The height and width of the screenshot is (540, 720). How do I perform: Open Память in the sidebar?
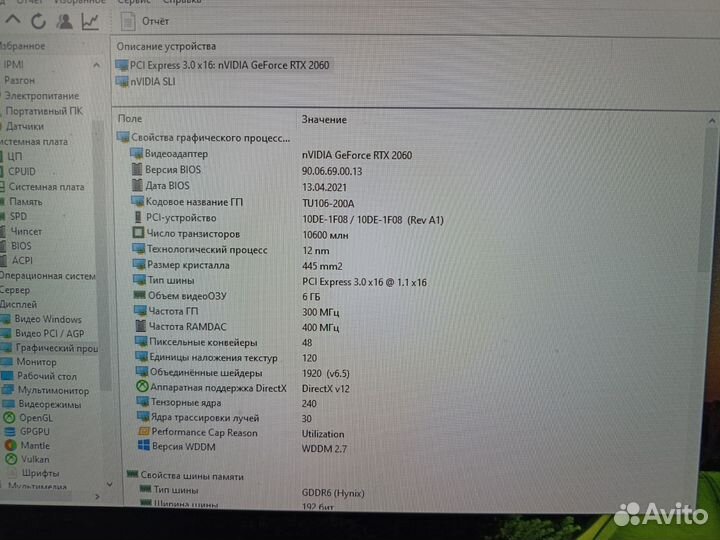[25, 202]
